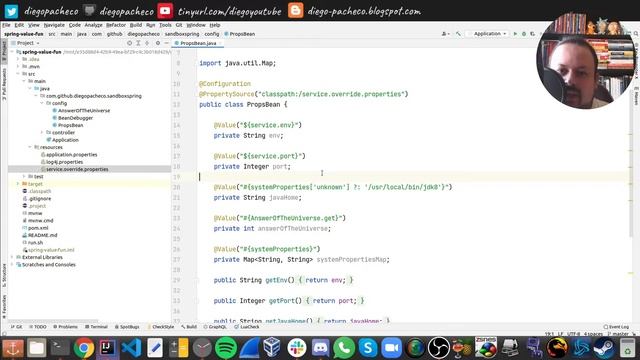This screenshot has height=360, width=640.
Task: Collapse the src folder
Action: point(18,74)
